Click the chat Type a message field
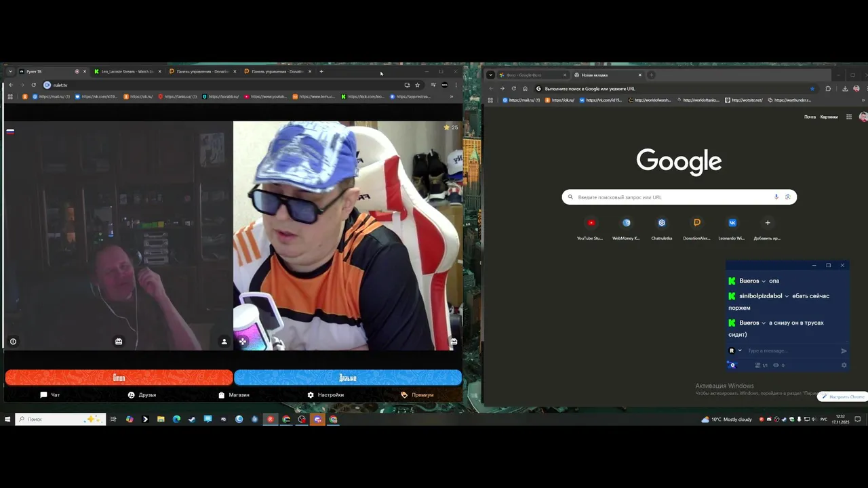Viewport: 868px width, 488px height. [790, 350]
